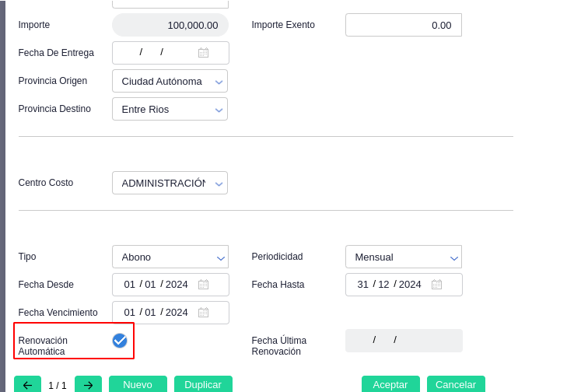Go to next record arrow

click(x=88, y=385)
